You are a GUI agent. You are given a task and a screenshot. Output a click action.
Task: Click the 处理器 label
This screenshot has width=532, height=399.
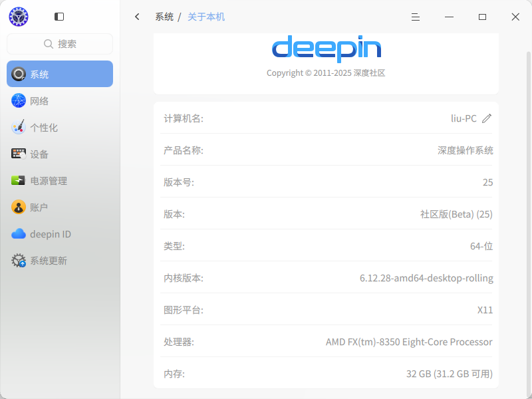coord(178,342)
